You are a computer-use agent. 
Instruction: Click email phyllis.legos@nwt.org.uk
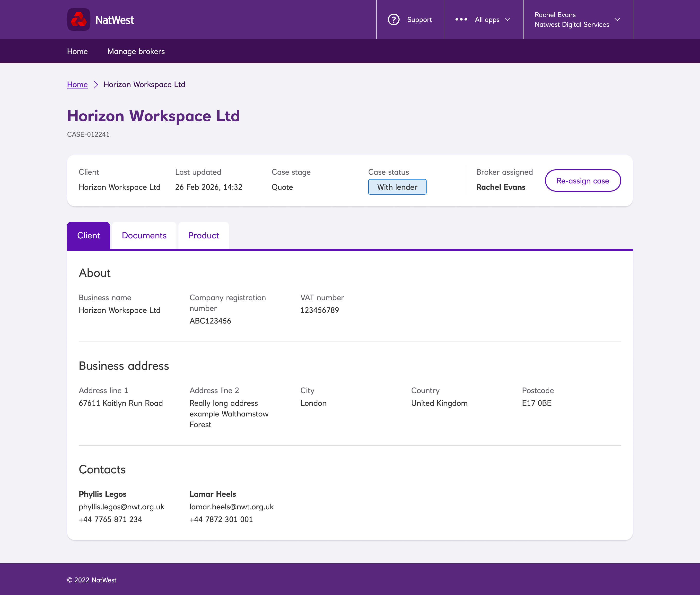pyautogui.click(x=122, y=507)
